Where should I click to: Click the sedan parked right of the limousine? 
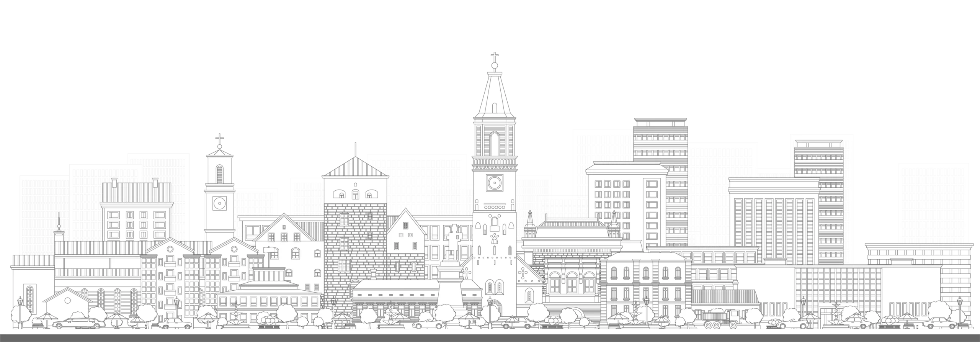coord(176,324)
